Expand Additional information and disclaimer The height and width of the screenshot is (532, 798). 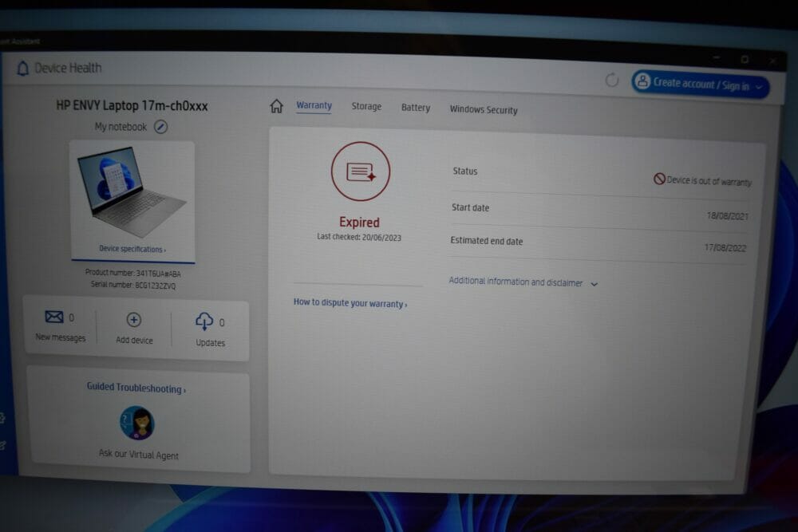pos(523,282)
